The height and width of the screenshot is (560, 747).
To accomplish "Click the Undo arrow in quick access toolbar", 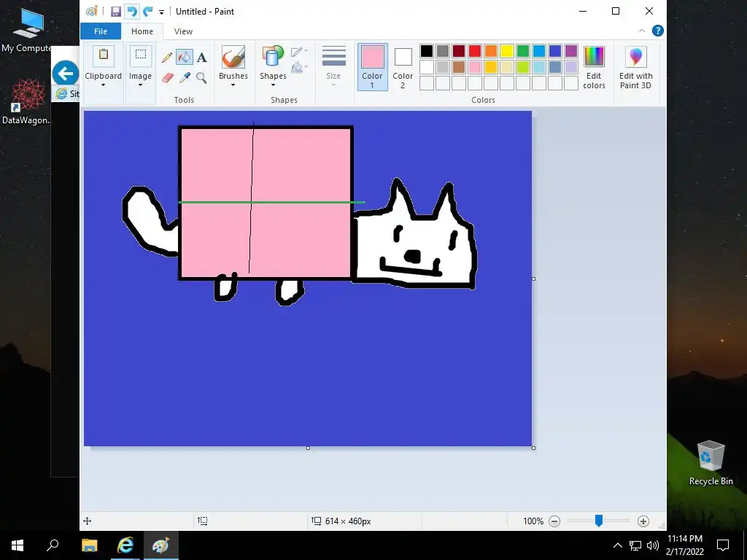I will (132, 12).
